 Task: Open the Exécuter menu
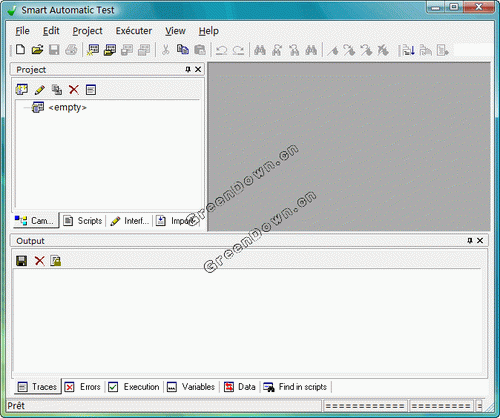click(x=134, y=31)
